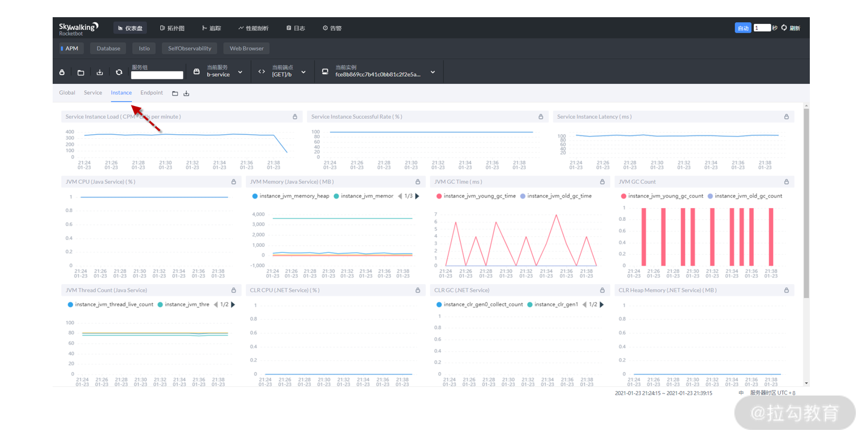Click lock icon on JVM GC Count panel
Viewport: 868px width, 441px height.
[787, 181]
